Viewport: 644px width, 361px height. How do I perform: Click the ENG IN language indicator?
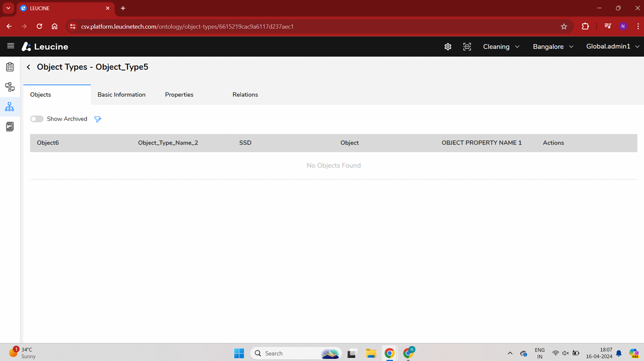click(x=540, y=353)
